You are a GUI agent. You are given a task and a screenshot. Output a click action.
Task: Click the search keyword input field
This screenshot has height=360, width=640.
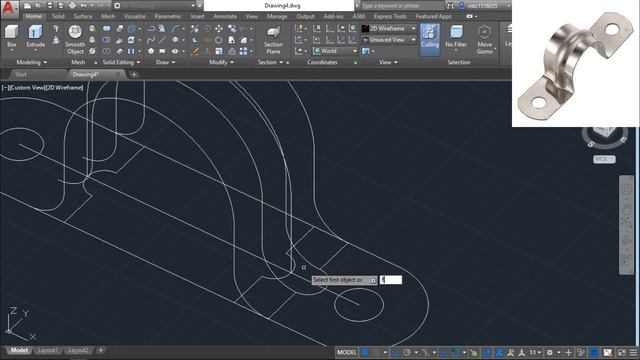tap(402, 6)
